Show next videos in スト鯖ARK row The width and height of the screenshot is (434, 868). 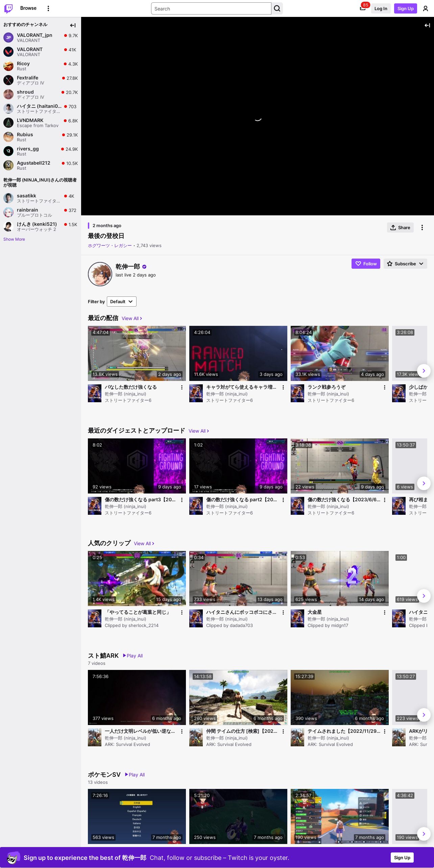(424, 715)
